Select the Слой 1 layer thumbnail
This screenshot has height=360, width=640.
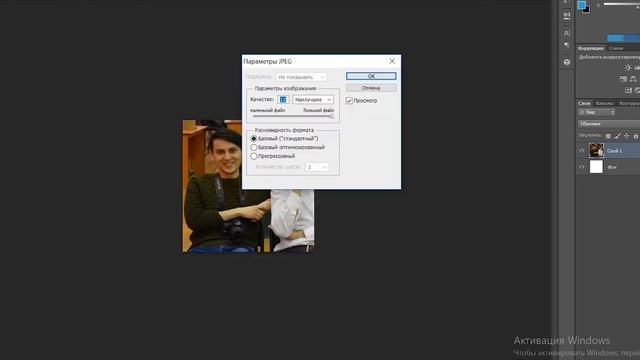[596, 151]
